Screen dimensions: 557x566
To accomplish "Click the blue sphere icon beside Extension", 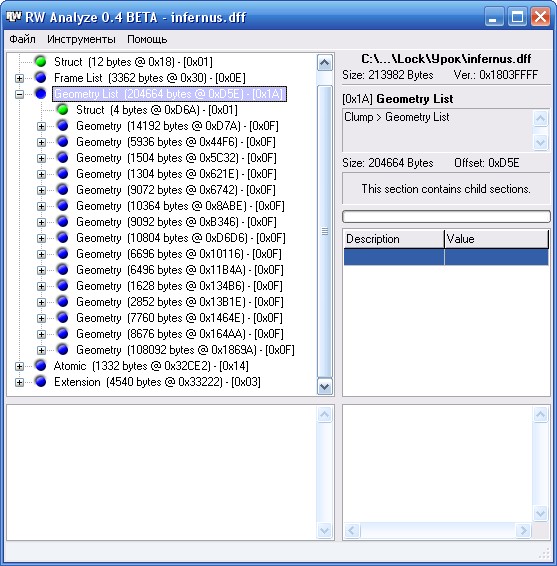I will [41, 382].
